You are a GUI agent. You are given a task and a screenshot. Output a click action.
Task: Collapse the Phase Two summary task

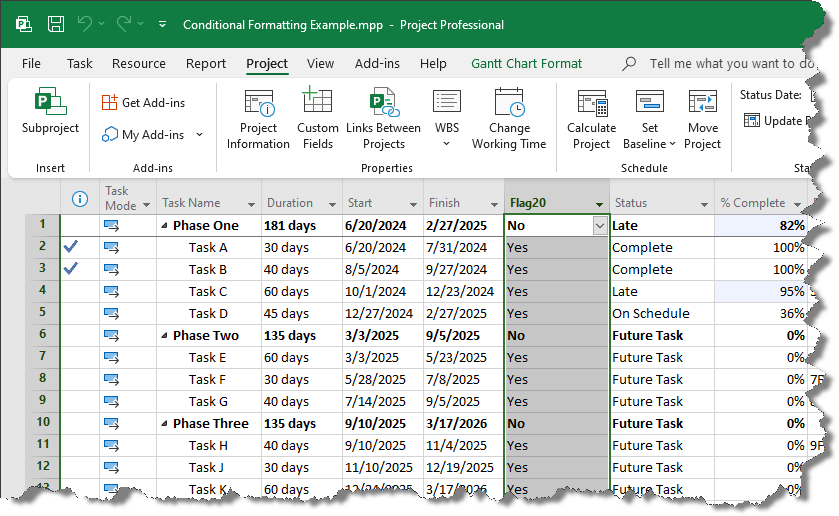point(164,336)
